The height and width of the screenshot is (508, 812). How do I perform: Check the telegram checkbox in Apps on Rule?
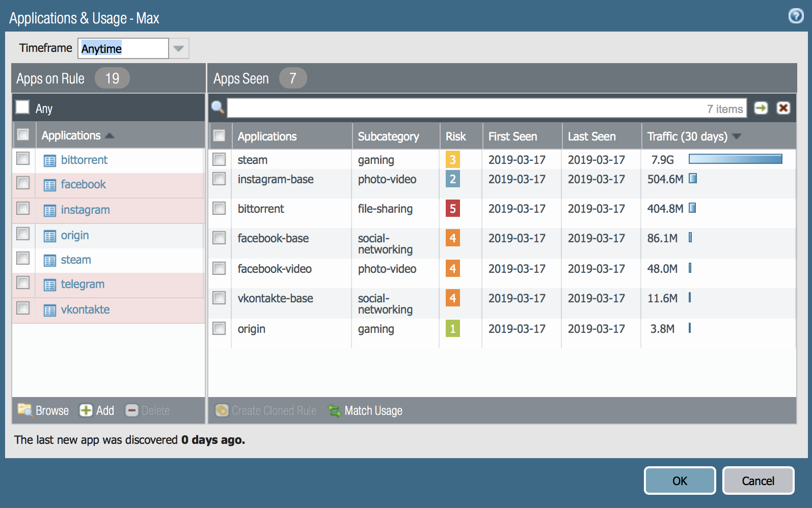[x=23, y=283]
